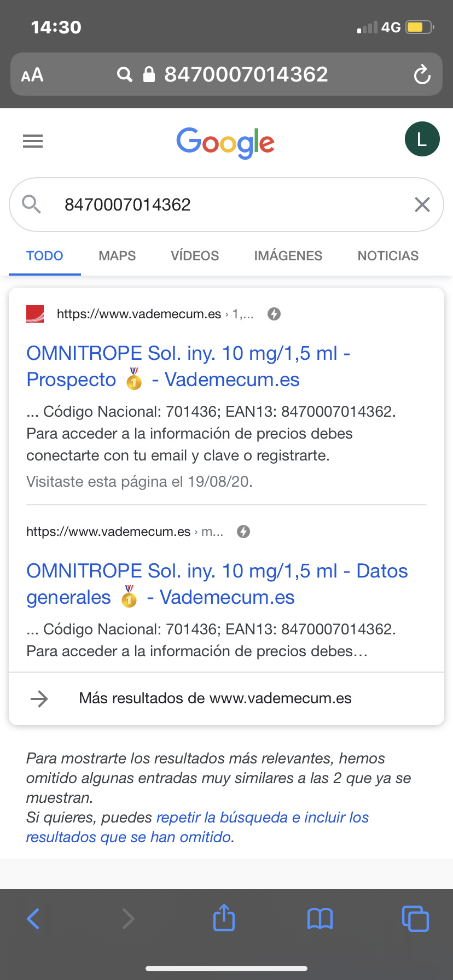The image size is (453, 980).
Task: Tap 'Visitaste esta página el 19/08/20.' text
Action: [x=140, y=482]
